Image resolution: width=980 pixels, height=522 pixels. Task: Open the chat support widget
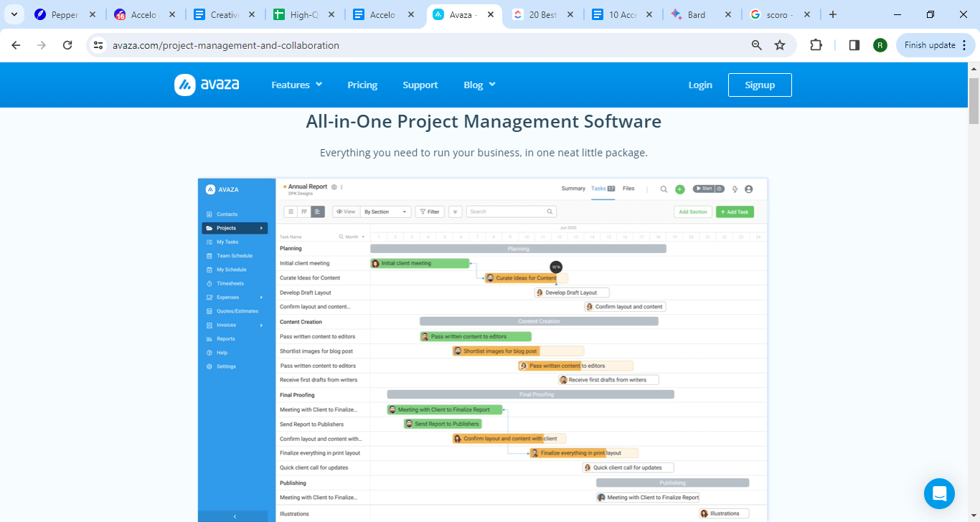click(939, 493)
